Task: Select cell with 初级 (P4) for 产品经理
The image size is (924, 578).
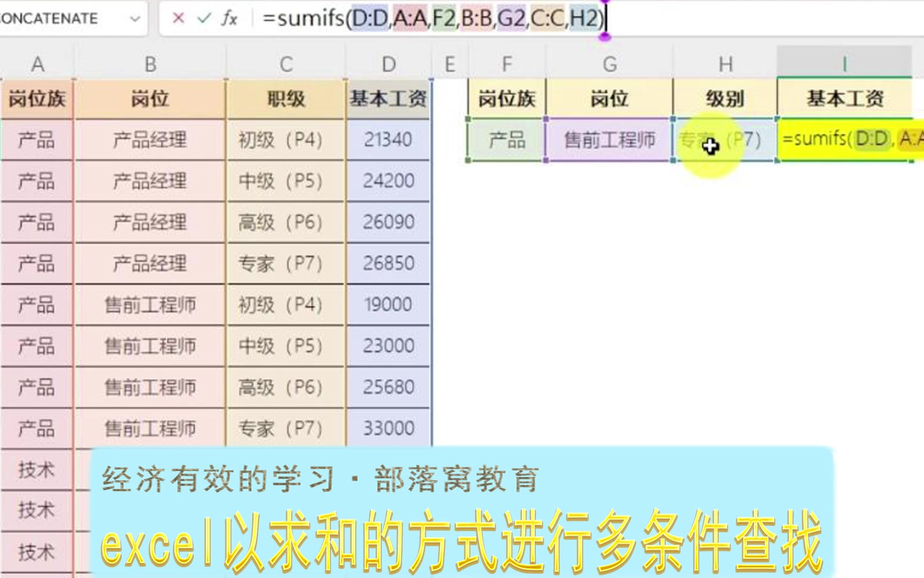Action: [x=281, y=140]
